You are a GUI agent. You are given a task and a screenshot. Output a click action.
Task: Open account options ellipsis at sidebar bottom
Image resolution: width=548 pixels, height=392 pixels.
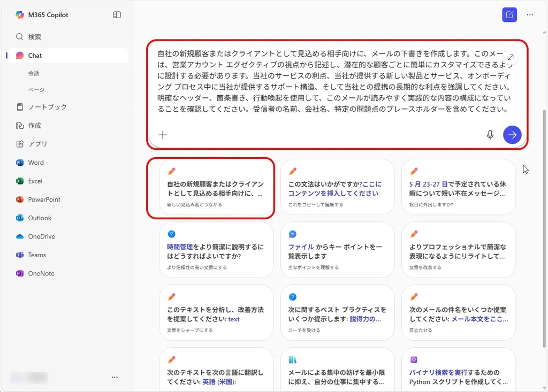115,377
